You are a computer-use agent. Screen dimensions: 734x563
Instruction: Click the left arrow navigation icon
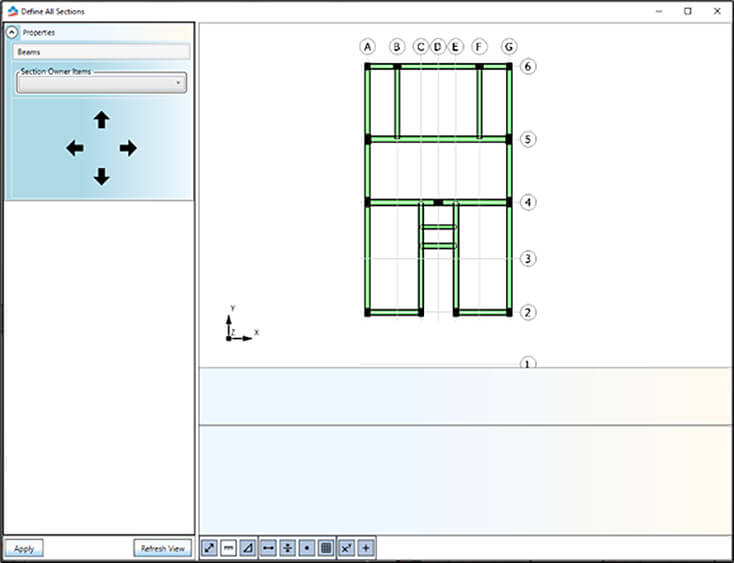coord(75,148)
